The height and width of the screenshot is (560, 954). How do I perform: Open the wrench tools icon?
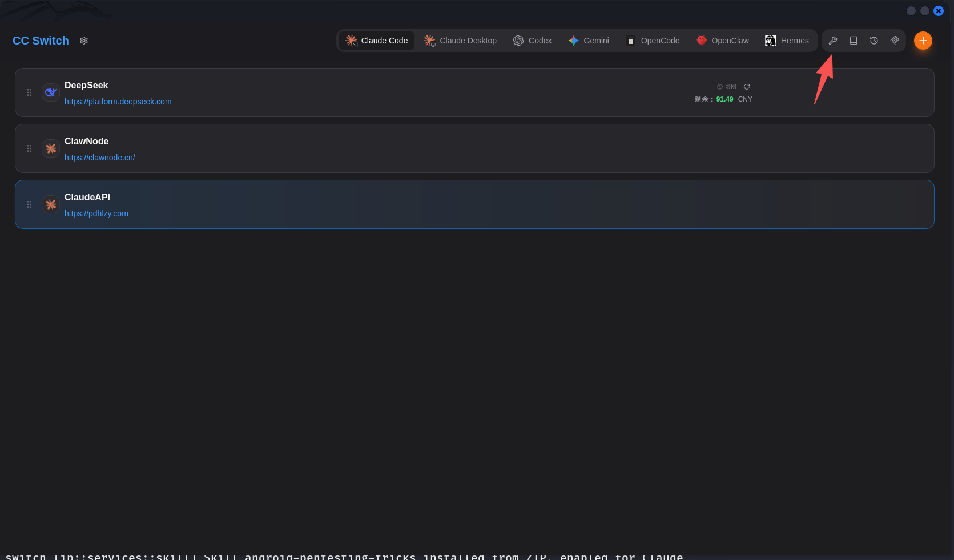point(833,41)
